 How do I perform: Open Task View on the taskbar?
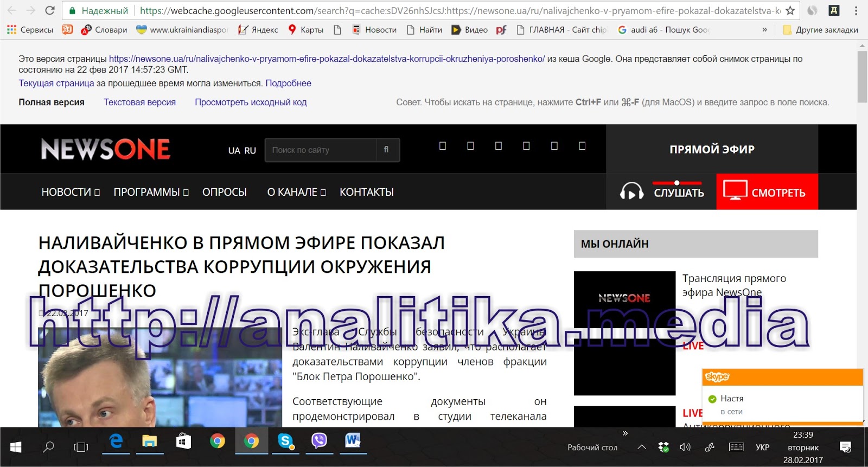pos(81,447)
